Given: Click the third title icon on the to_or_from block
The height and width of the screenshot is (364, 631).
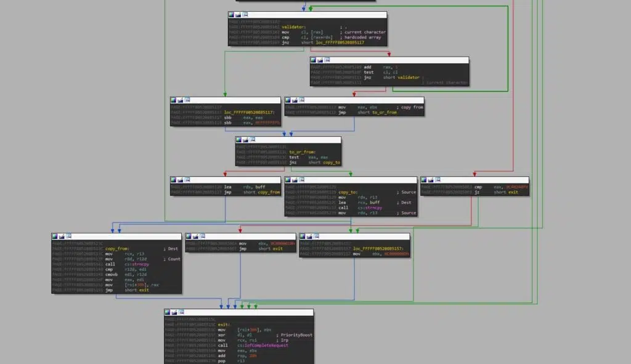Looking at the screenshot, I should pos(252,140).
